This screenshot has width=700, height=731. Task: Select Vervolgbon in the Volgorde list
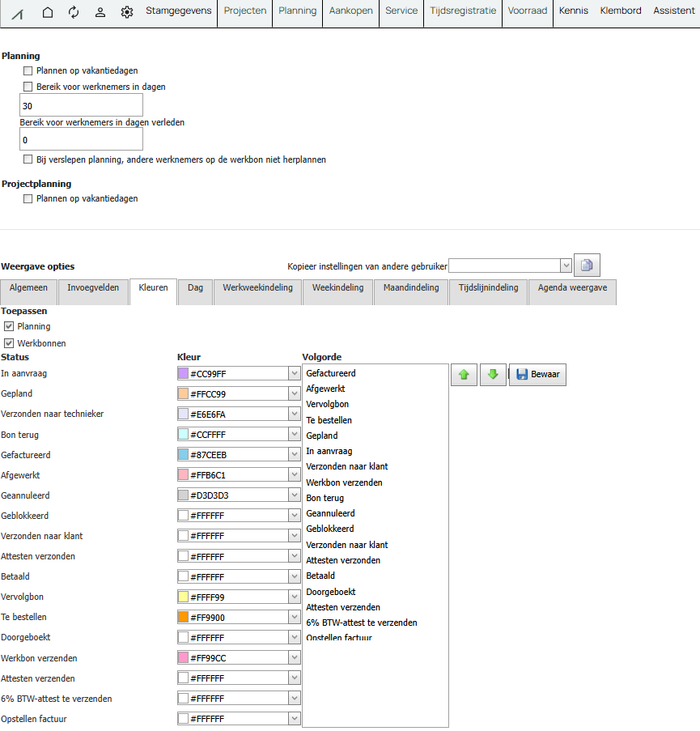(x=327, y=404)
